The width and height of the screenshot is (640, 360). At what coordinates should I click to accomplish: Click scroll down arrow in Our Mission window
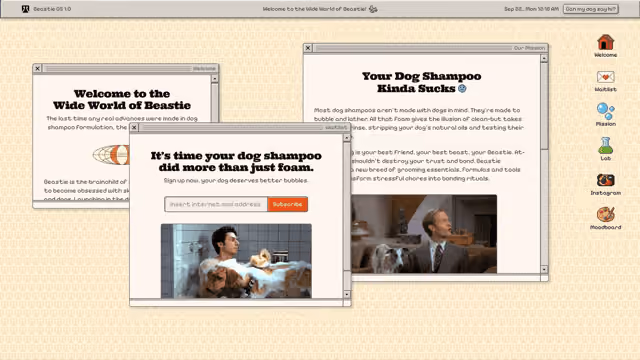coord(544,269)
